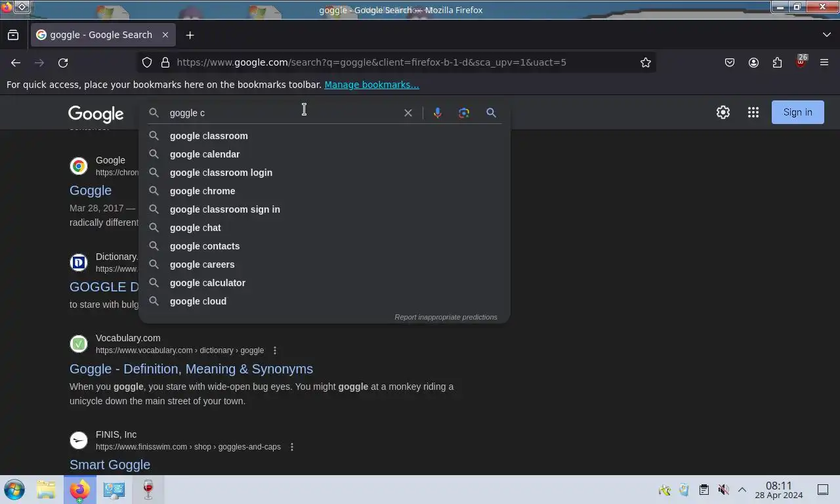Open tracking protection shield in address bar
The image size is (840, 504).
[147, 62]
